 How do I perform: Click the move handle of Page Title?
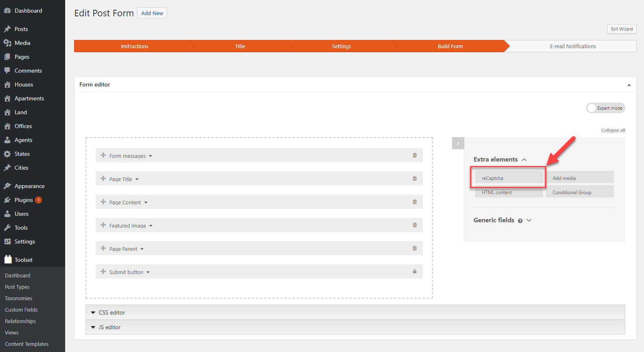pos(103,179)
